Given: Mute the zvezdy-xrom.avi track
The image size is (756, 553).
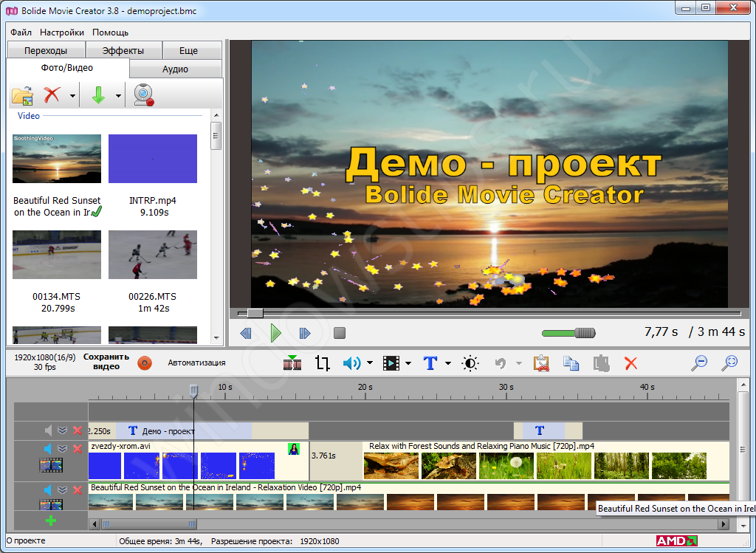Looking at the screenshot, I should pos(48,449).
